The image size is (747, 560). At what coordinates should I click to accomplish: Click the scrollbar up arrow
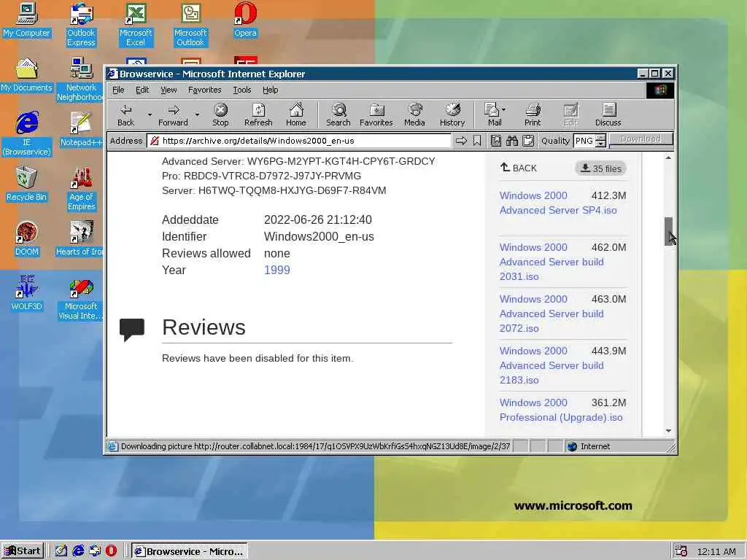[x=668, y=157]
